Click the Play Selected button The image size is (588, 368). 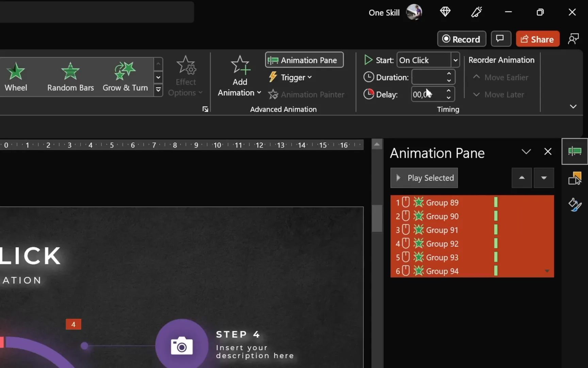[x=424, y=178]
